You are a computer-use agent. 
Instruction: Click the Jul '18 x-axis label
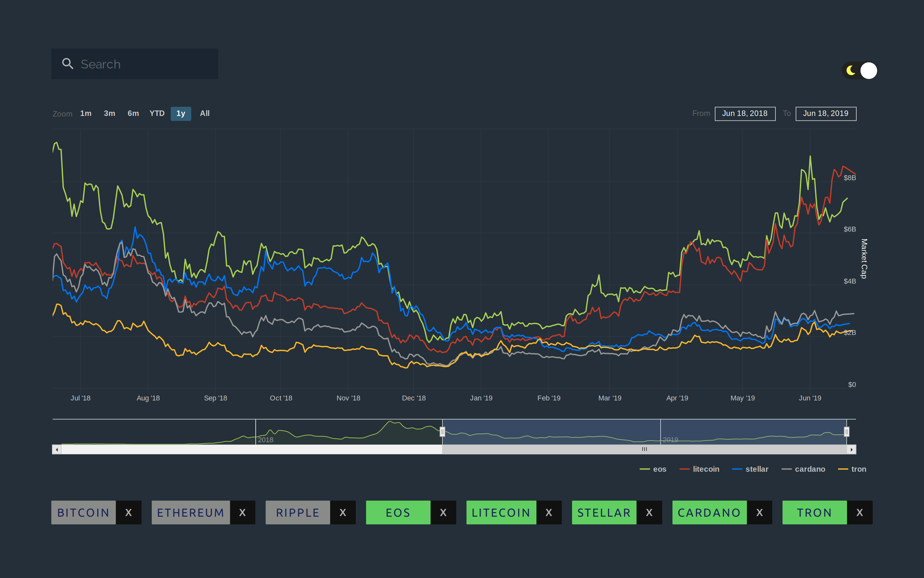(x=81, y=398)
